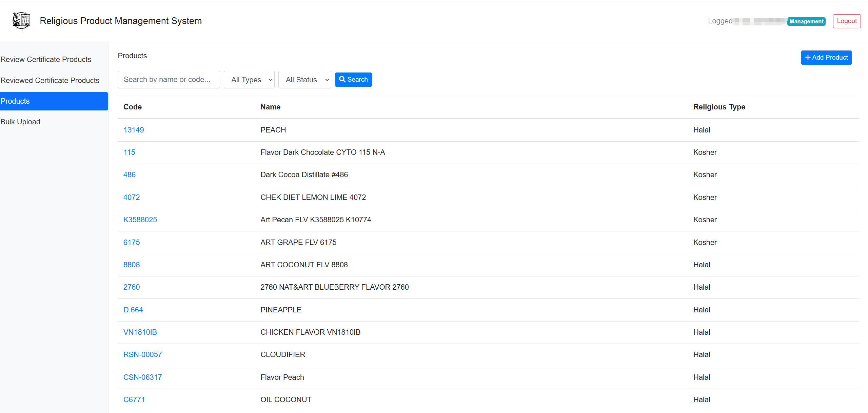This screenshot has height=413, width=868.
Task: Focus the search by name field
Action: tap(169, 80)
